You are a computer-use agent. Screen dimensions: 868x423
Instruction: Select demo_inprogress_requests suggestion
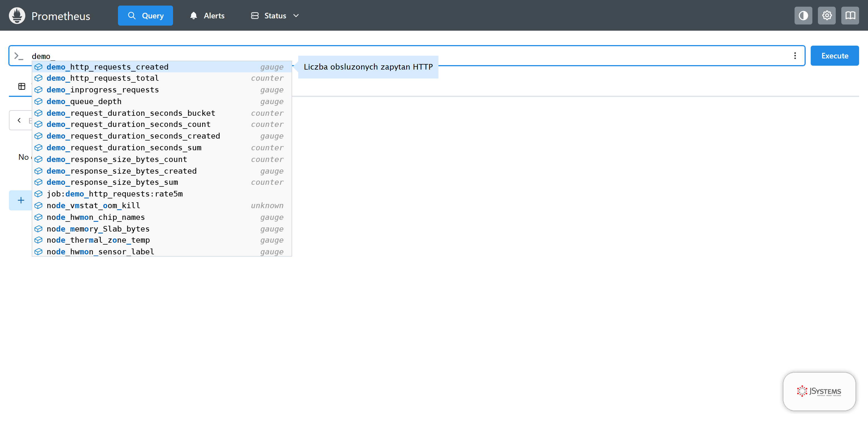(x=162, y=90)
